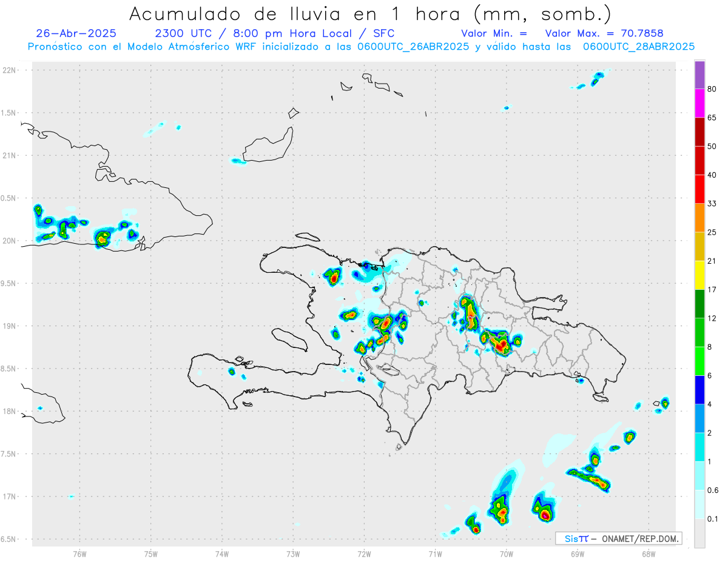Select the faintest cyan swatch between 0.1 and 0.6

[699, 504]
